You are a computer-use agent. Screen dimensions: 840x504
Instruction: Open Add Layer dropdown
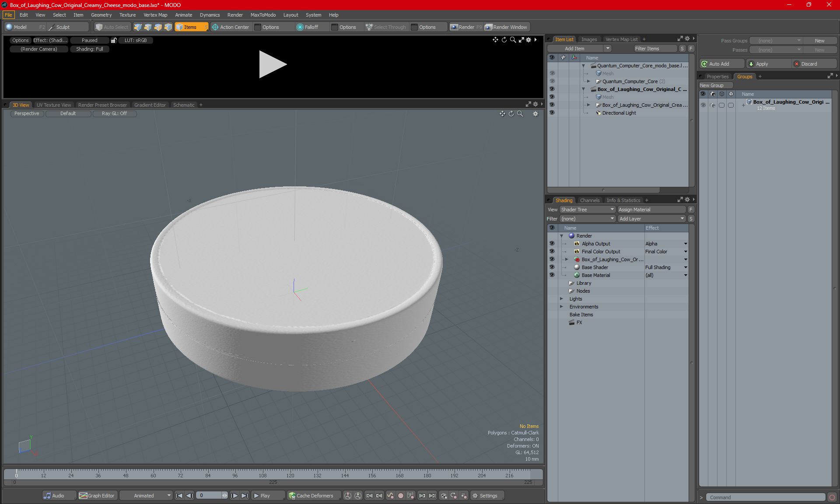(651, 219)
